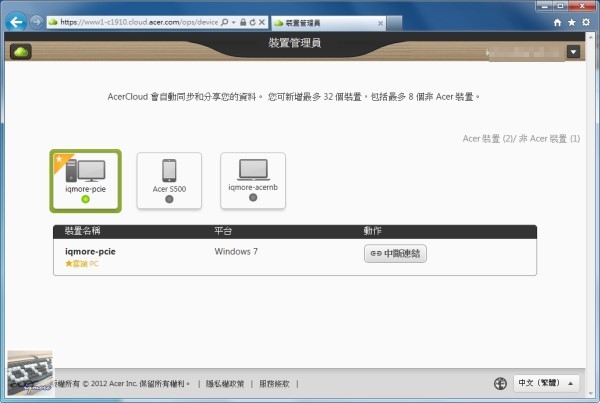The width and height of the screenshot is (600, 403).
Task: Select the Acer S500 phone device card
Action: [169, 181]
